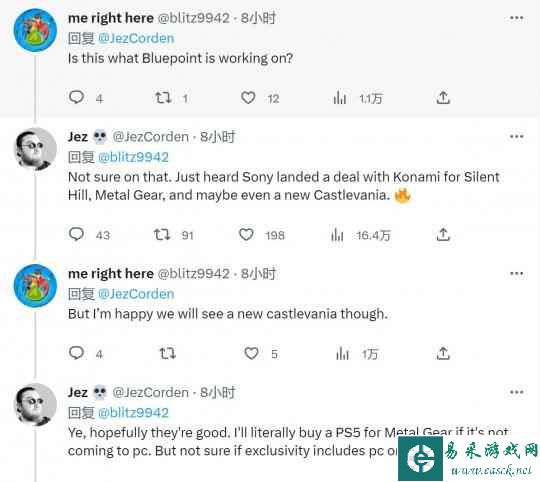The width and height of the screenshot is (540, 482).
Task: Open more options on Jez's PS5 tweet
Action: [517, 392]
